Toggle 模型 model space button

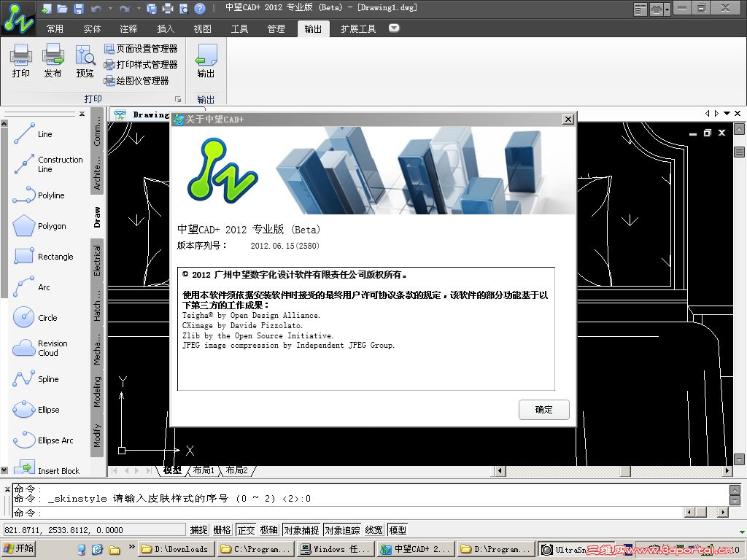[398, 530]
